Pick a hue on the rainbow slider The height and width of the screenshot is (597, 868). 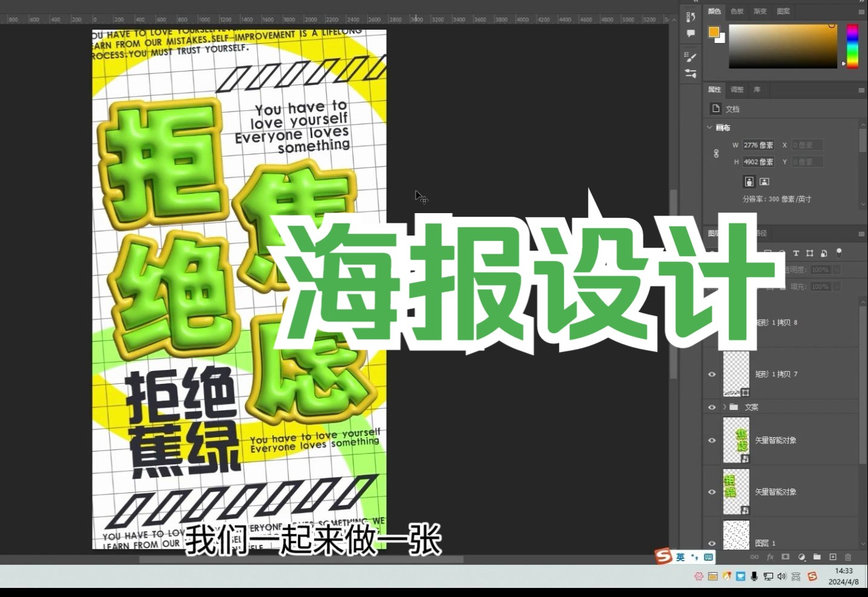click(852, 46)
